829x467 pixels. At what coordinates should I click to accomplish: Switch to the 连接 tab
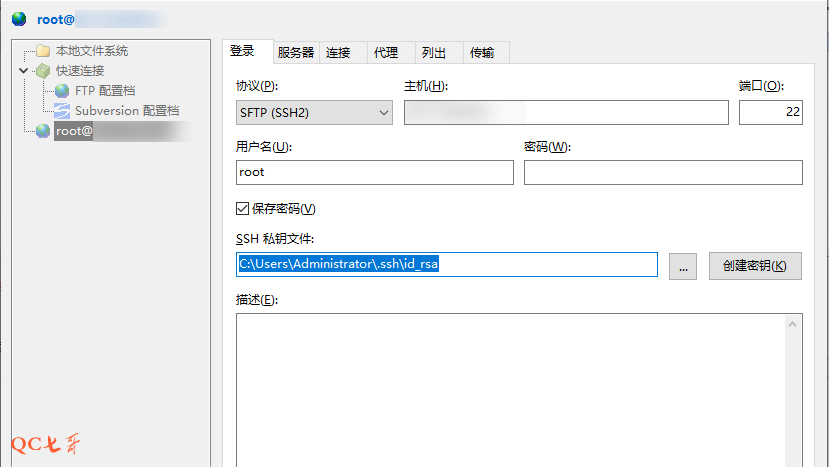pyautogui.click(x=338, y=53)
